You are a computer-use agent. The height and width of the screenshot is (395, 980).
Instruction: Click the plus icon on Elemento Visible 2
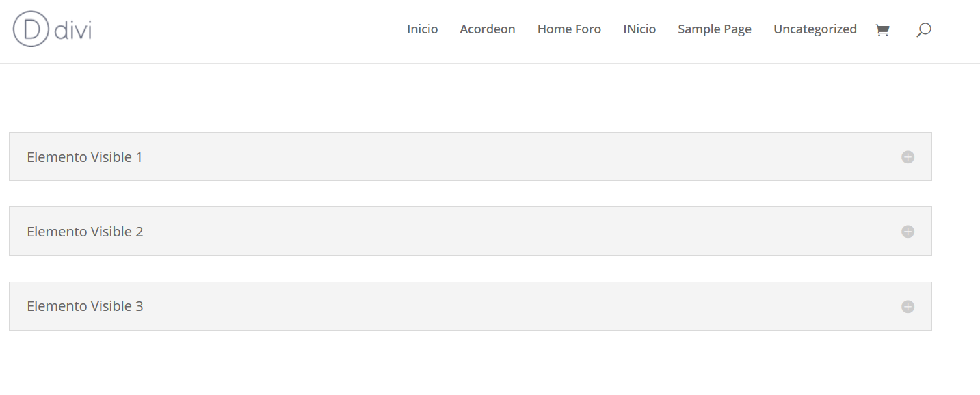tap(908, 232)
